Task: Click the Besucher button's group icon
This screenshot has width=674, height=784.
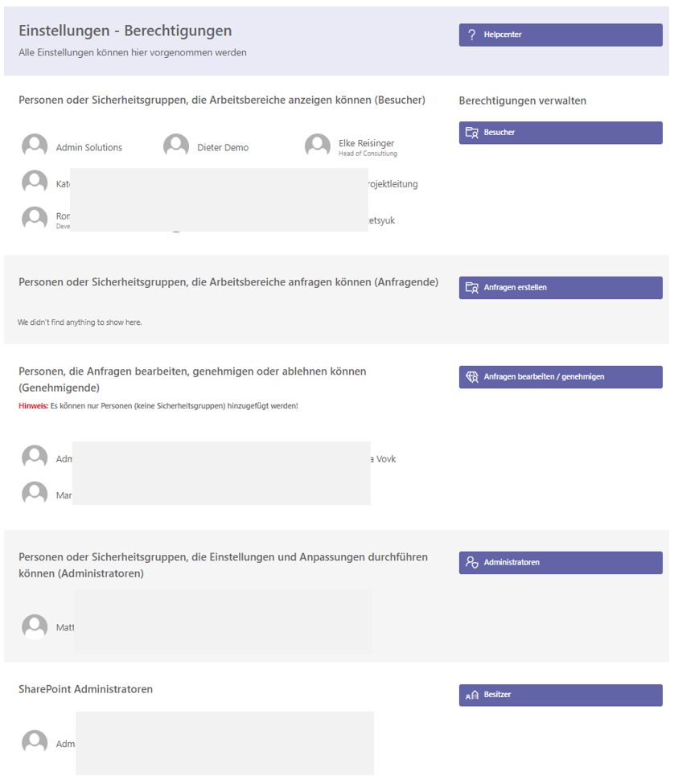Action: click(471, 133)
